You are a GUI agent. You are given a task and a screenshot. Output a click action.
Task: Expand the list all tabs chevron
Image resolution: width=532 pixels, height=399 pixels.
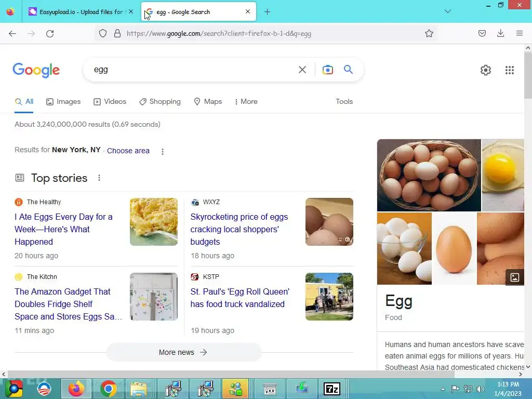(447, 11)
